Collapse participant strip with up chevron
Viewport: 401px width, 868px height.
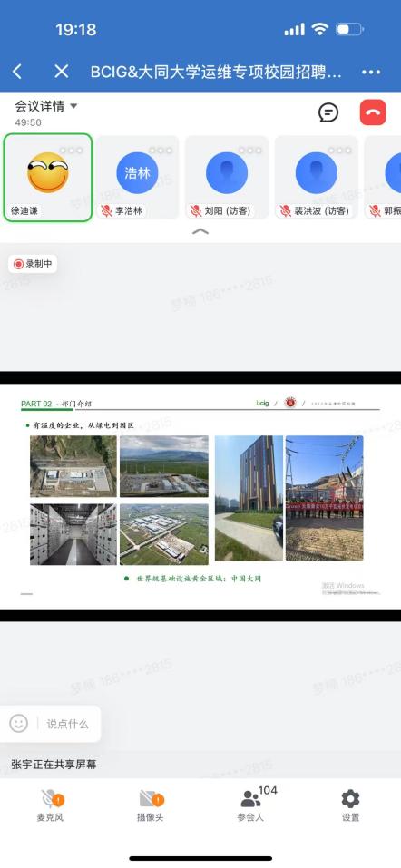pos(200,231)
